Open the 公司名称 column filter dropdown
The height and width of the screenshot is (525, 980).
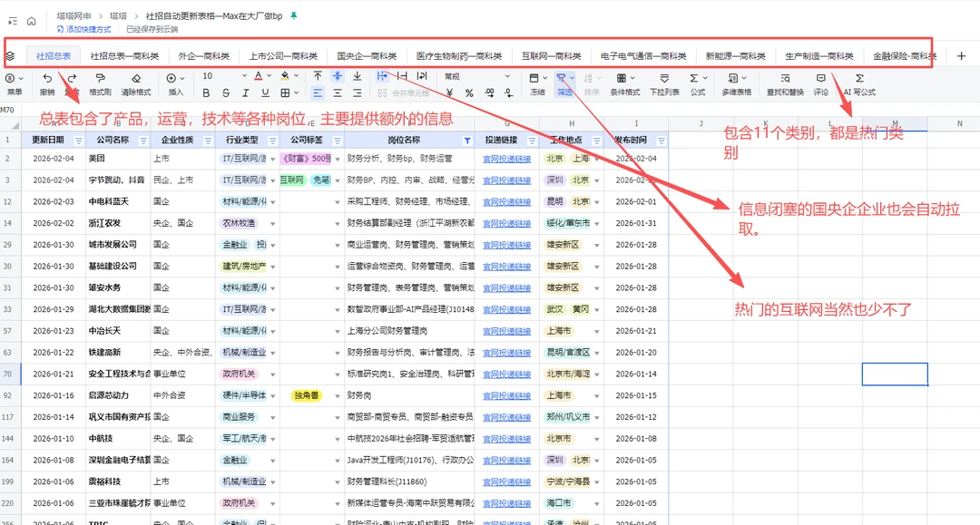[142, 141]
